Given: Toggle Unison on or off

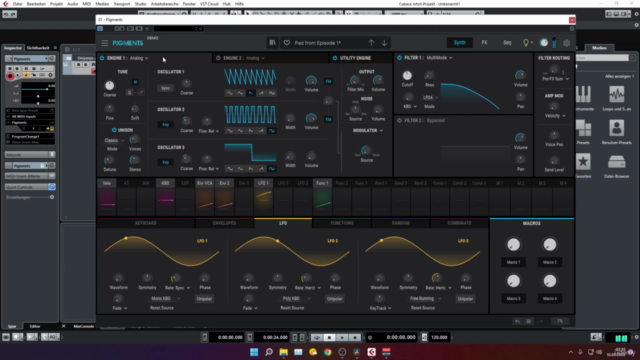Looking at the screenshot, I should (x=114, y=130).
